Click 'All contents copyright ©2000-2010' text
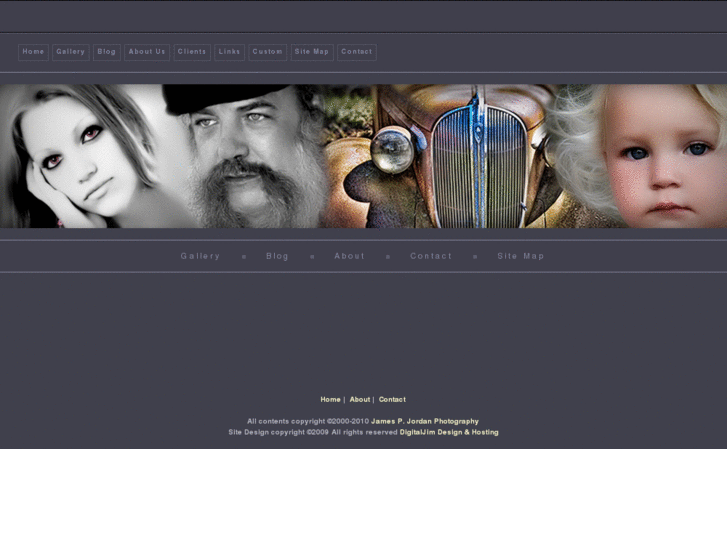727x545 pixels. pyautogui.click(x=308, y=421)
